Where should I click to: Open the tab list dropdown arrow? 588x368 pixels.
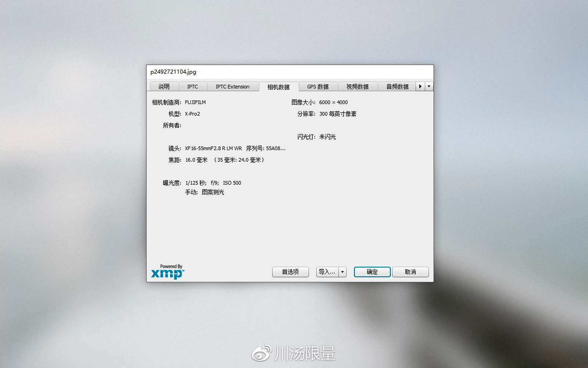click(429, 86)
